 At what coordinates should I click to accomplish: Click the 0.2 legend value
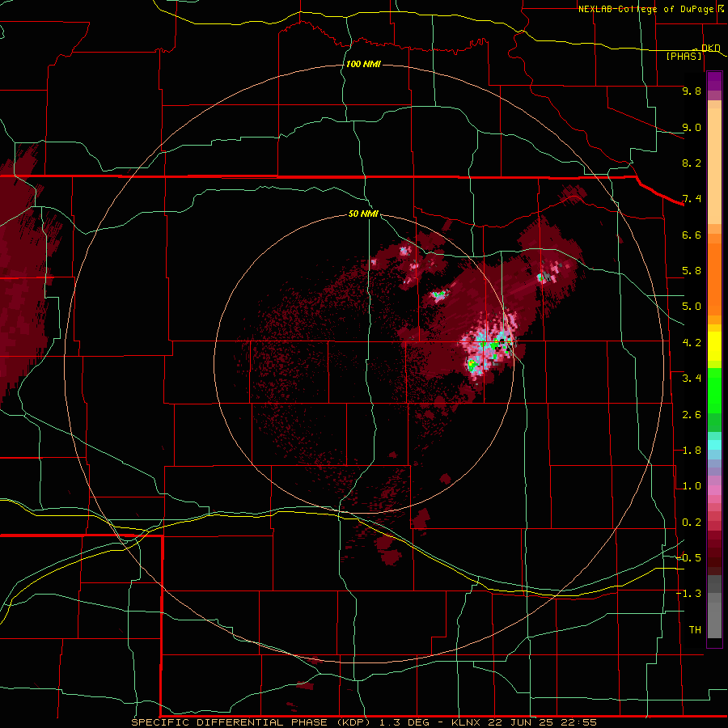(x=692, y=523)
